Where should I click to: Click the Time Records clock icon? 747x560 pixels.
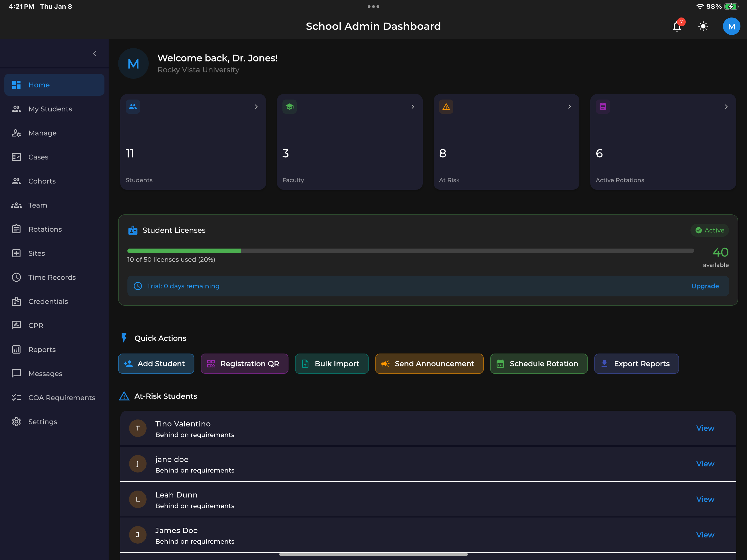click(16, 277)
